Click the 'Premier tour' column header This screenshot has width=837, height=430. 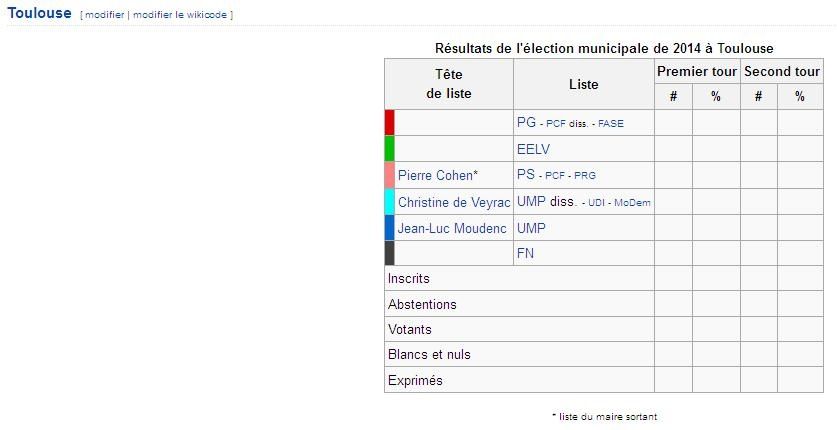pos(697,71)
